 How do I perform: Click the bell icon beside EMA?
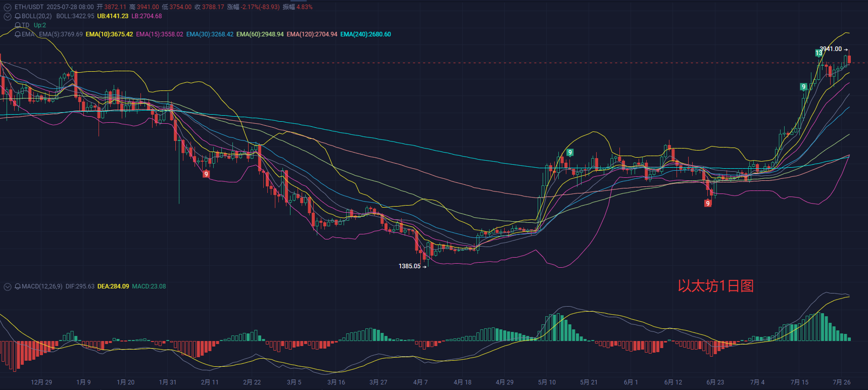tap(18, 34)
